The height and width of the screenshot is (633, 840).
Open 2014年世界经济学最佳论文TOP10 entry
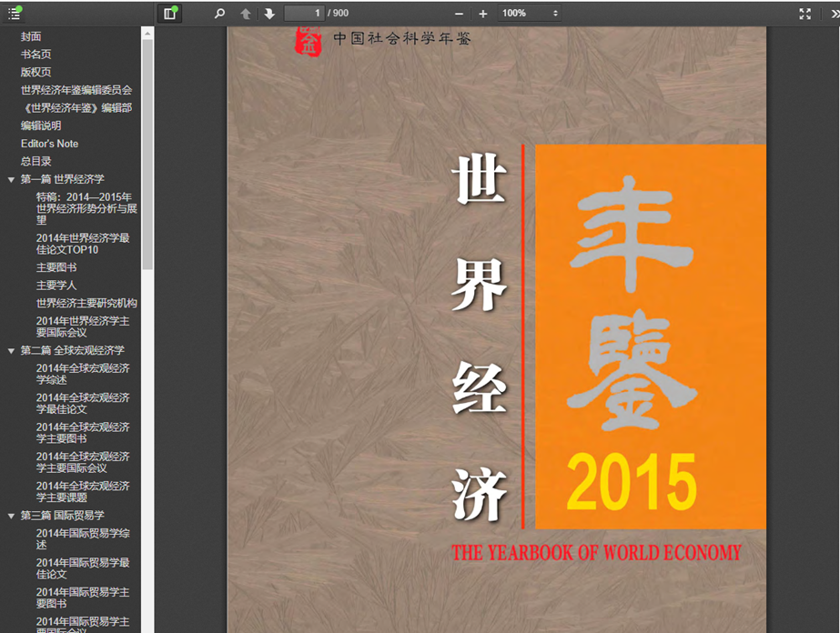coord(83,244)
